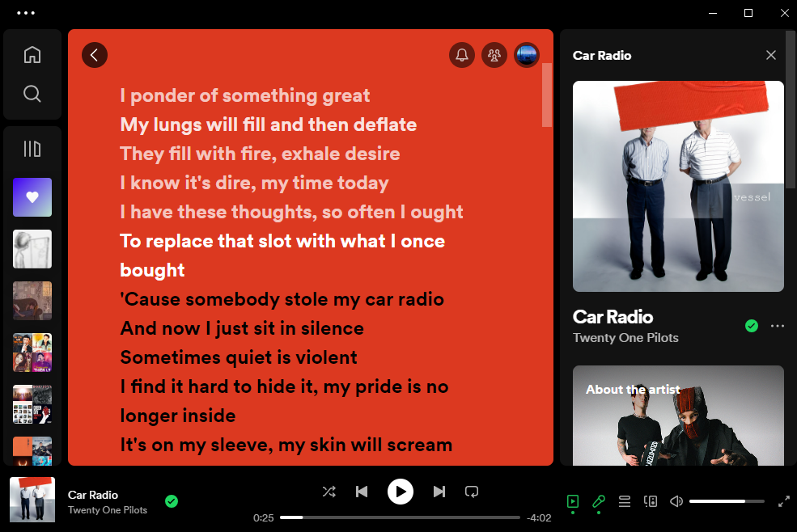Jump to lyric "Sometimes quiet is violent"
Image resolution: width=797 pixels, height=532 pixels.
(x=239, y=357)
